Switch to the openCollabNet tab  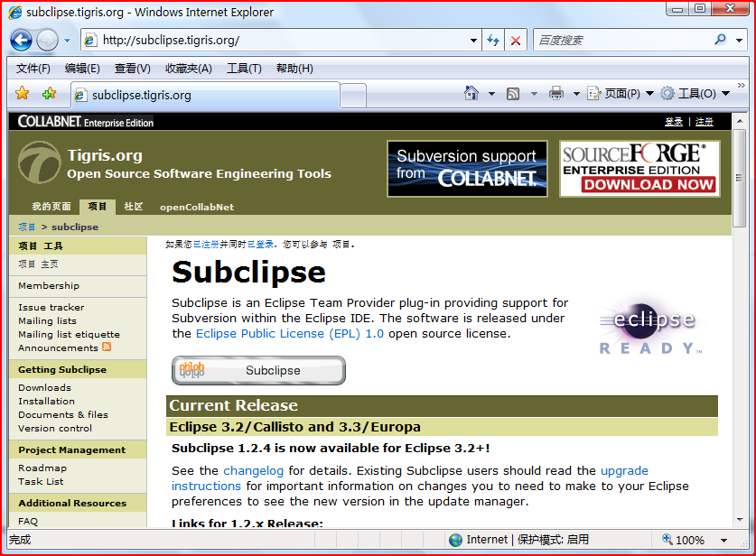pos(197,208)
